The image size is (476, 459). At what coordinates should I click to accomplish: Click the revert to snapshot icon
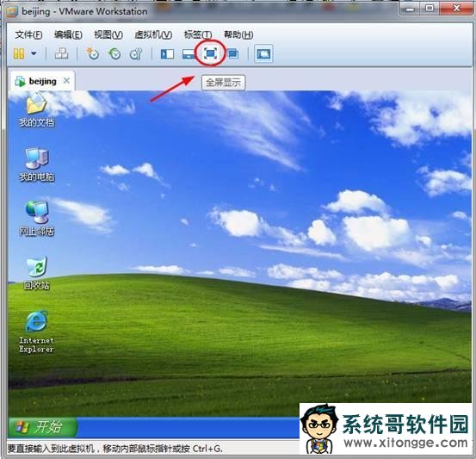pos(114,53)
